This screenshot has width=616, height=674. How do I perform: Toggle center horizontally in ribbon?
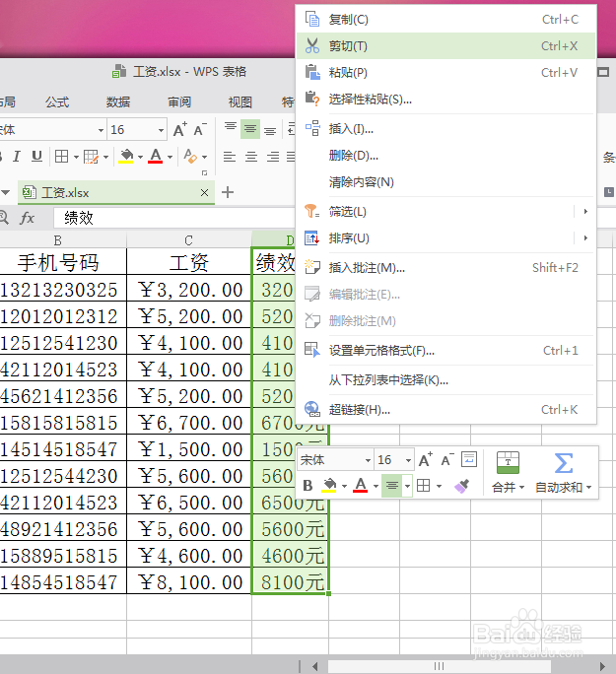tap(251, 157)
